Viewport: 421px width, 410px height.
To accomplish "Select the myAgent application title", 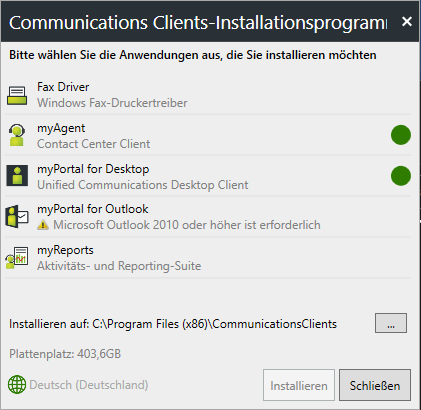I will tap(61, 128).
